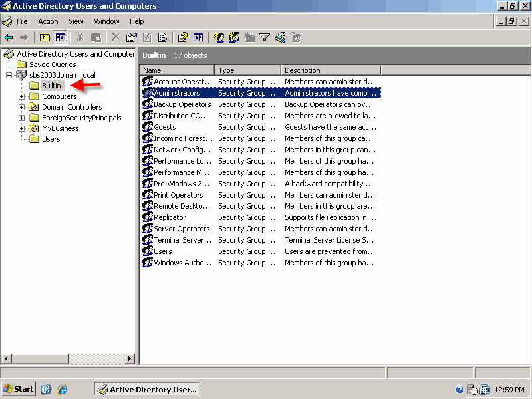Select the Server Operators group
The image size is (532, 399).
tap(182, 229)
